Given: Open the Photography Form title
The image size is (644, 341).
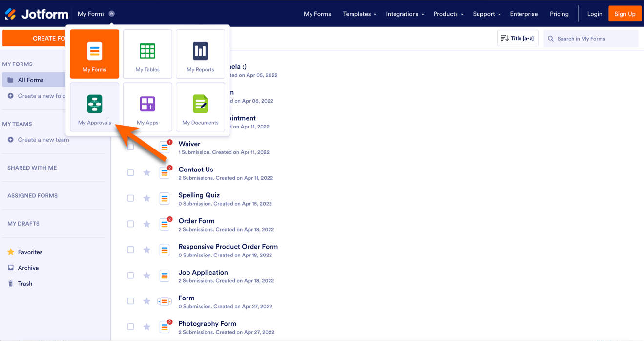Looking at the screenshot, I should coord(208,323).
